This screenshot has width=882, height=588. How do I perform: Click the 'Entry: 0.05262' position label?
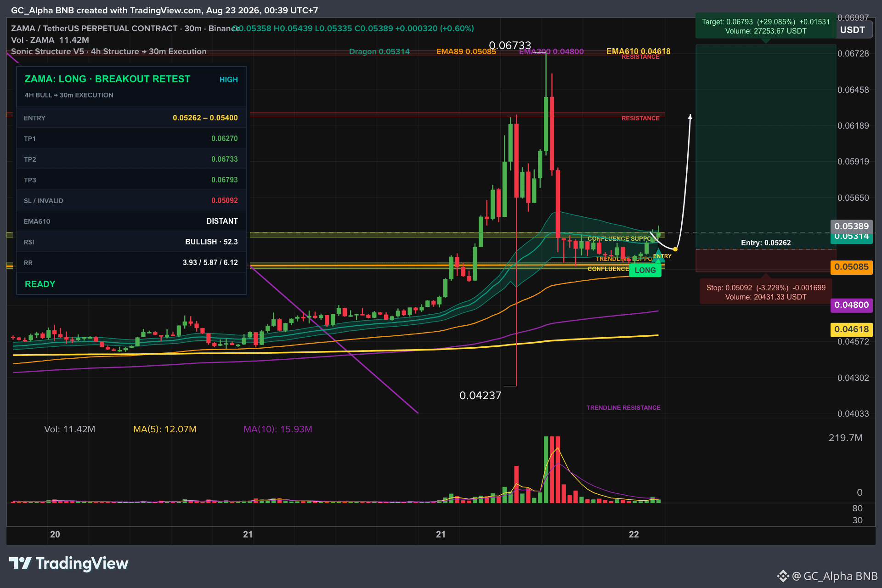766,243
